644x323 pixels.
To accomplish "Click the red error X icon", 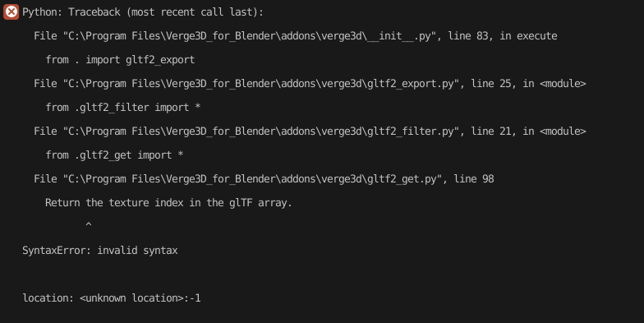I will point(11,12).
